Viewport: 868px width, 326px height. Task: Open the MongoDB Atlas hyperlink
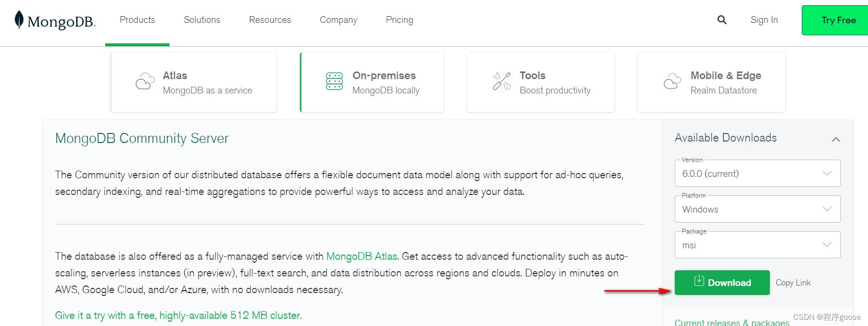point(361,256)
